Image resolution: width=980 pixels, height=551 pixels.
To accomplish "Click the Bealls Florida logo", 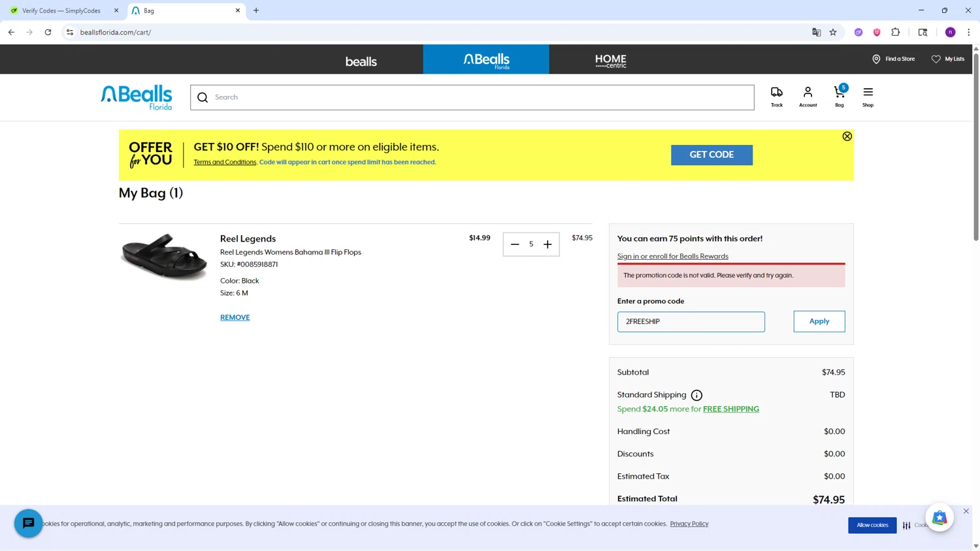I will [x=137, y=97].
